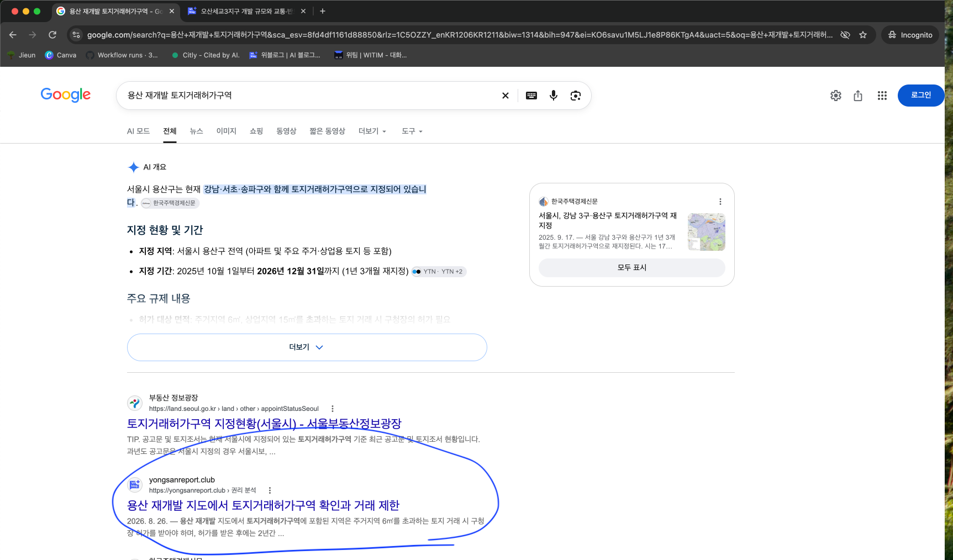Open a new browser tab with plus
The width and height of the screenshot is (953, 560).
323,11
